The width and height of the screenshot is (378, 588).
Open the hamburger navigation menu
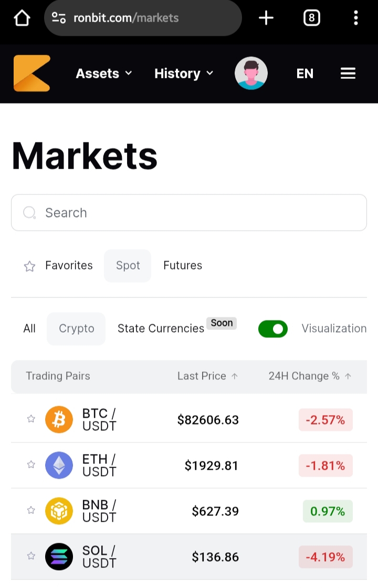pyautogui.click(x=348, y=73)
